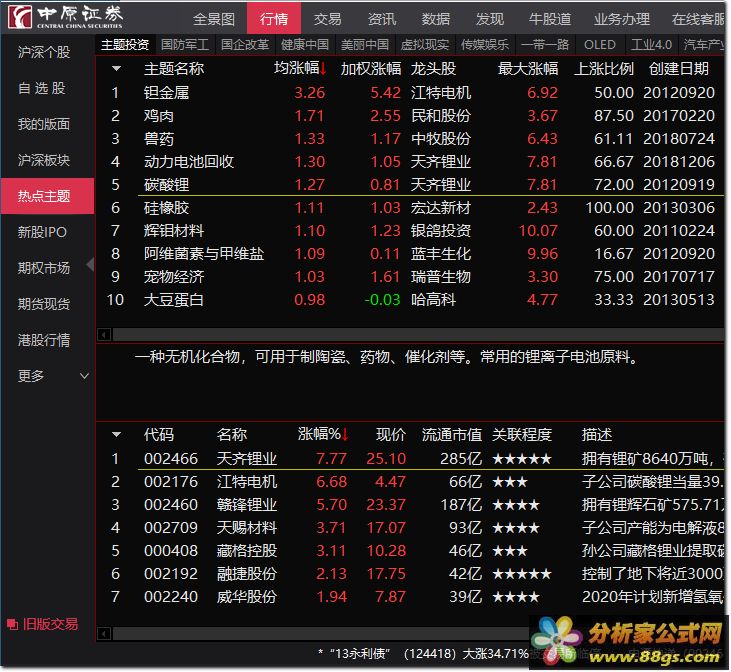
Task: Click the 关联程度 column header
Action: [x=522, y=435]
